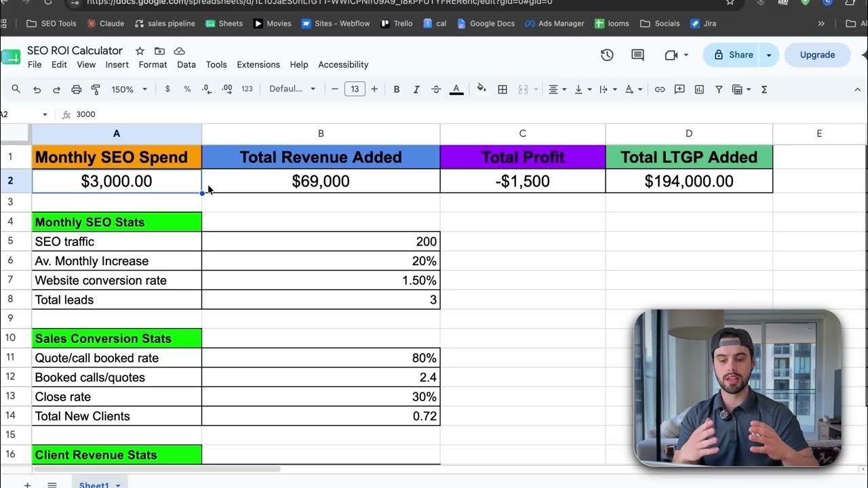Select the Total LTGP Added header cell

689,157
